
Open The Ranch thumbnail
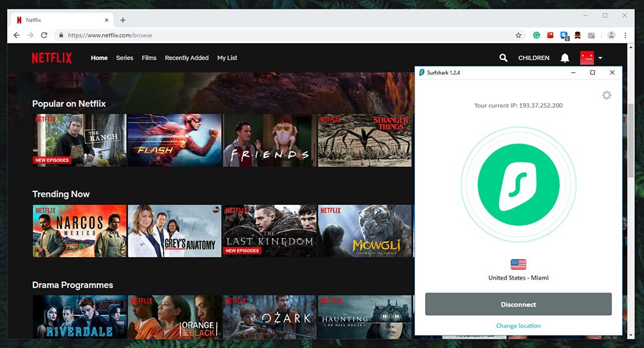click(x=80, y=140)
